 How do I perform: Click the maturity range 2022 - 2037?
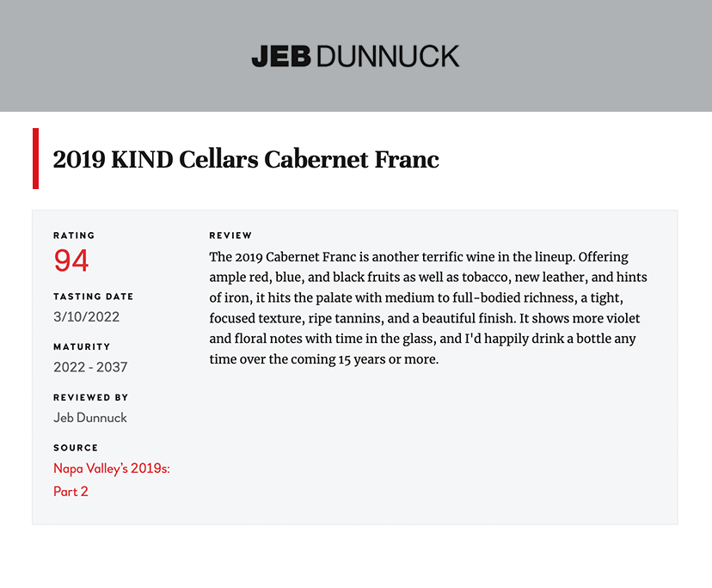coord(90,367)
